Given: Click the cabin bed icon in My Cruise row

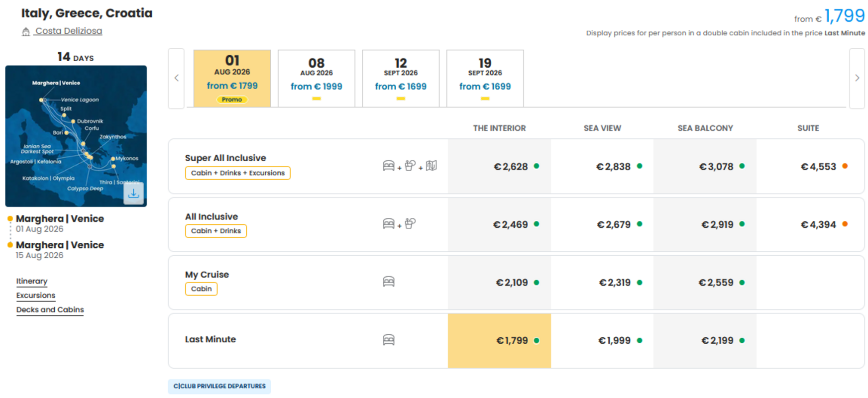Looking at the screenshot, I should (x=389, y=282).
